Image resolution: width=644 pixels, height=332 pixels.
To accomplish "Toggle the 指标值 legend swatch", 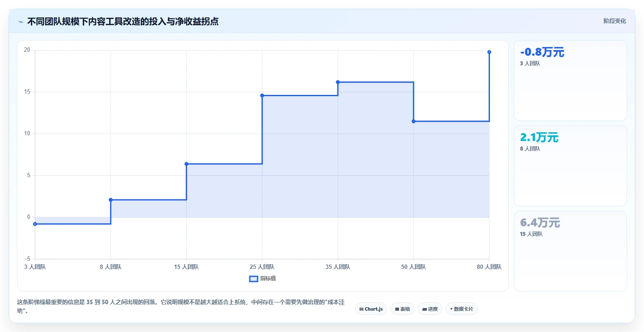I will [254, 278].
